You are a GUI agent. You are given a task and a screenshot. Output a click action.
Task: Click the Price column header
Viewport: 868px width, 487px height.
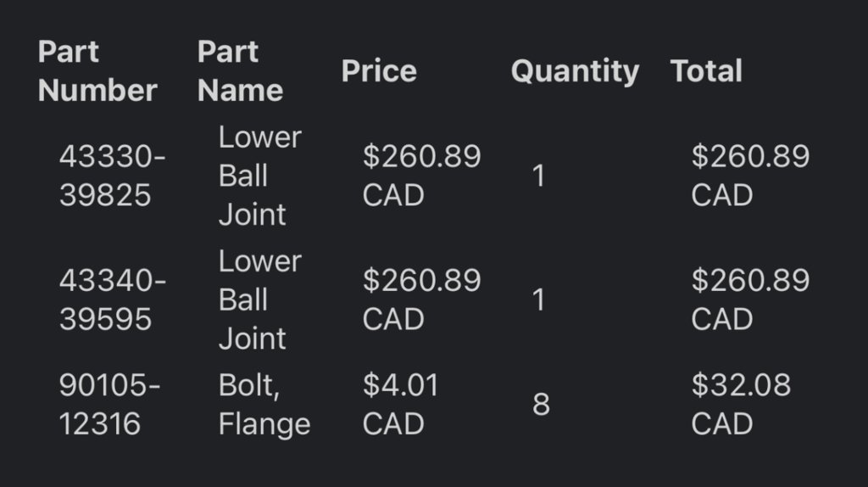379,71
